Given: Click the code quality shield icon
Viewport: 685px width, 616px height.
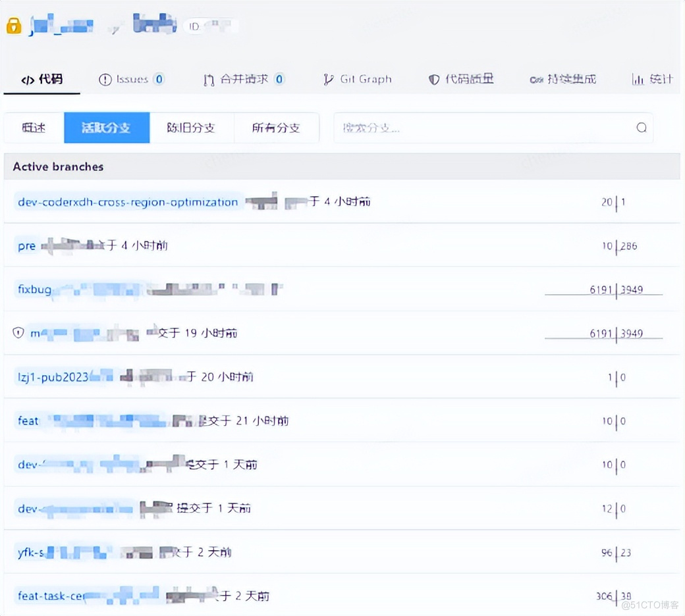Looking at the screenshot, I should (x=433, y=80).
